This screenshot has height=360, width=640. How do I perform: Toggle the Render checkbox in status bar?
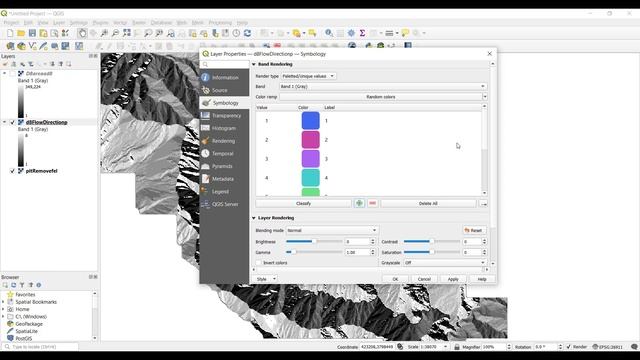click(x=569, y=347)
